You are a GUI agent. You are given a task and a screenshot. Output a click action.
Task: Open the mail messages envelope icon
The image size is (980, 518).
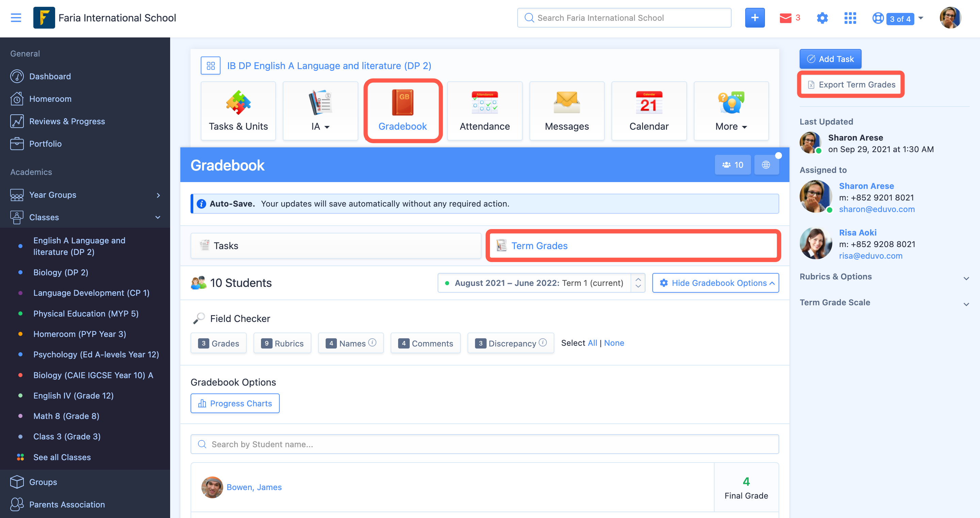(785, 18)
